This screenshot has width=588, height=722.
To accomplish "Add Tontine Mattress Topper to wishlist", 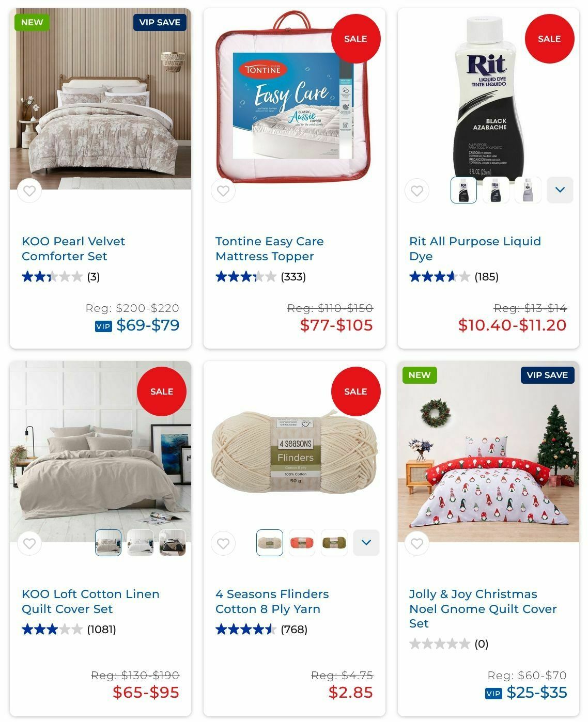I will [223, 191].
